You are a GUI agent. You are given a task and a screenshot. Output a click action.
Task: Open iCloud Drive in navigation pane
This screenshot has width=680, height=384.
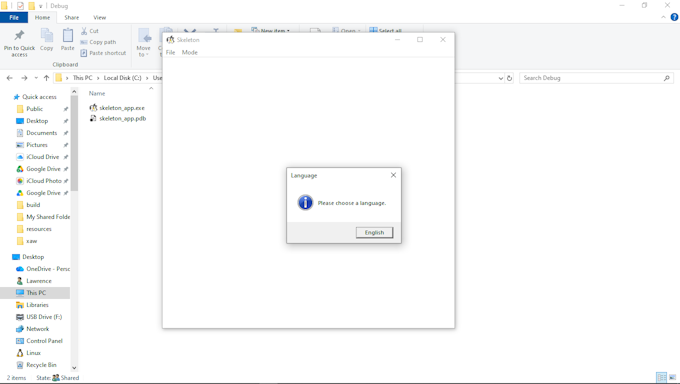[x=38, y=157]
